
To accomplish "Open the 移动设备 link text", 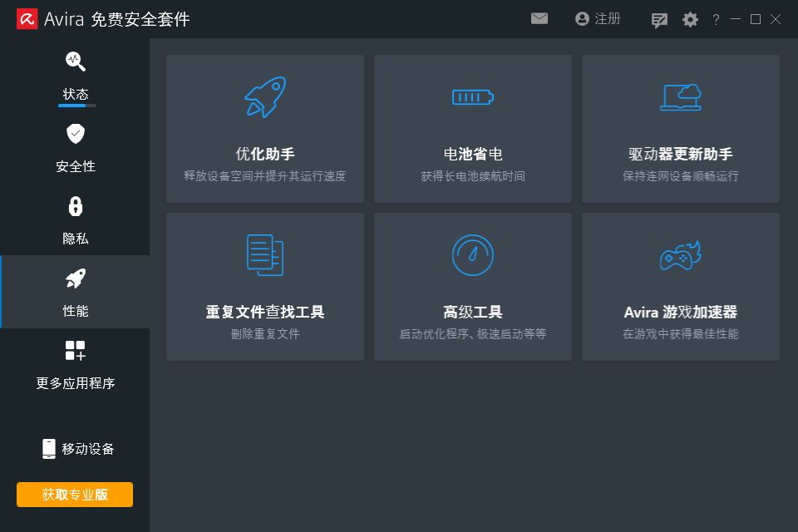I will tap(88, 449).
